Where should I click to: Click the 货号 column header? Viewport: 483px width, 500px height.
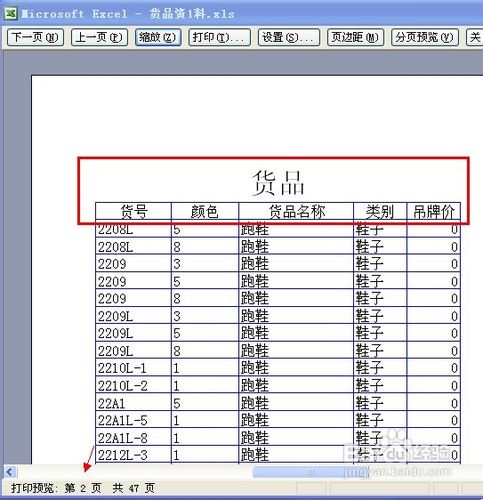(133, 212)
